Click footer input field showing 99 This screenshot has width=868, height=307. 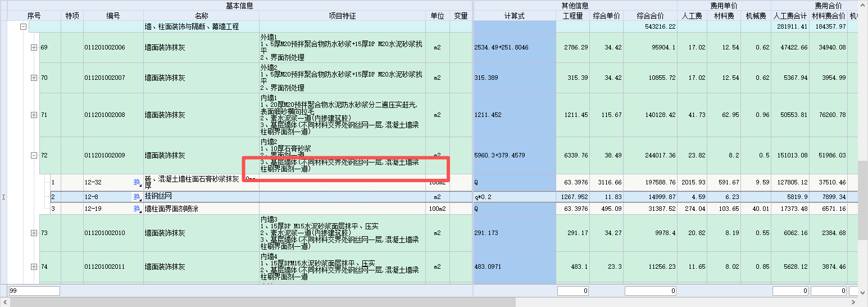[34, 291]
